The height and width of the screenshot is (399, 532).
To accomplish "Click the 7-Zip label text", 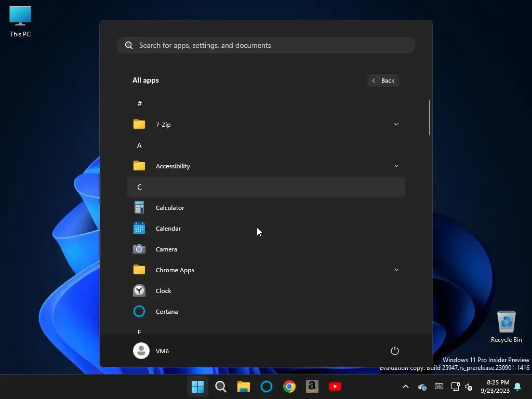I will pos(163,125).
